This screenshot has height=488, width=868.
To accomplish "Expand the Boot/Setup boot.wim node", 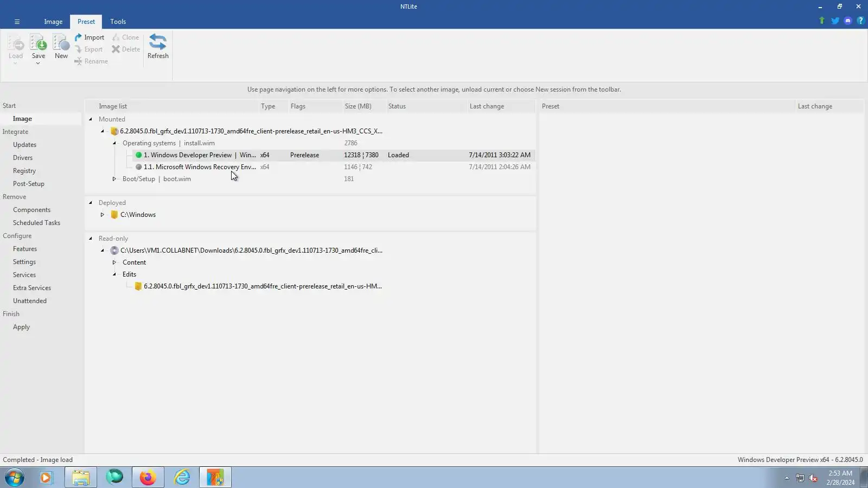I will [x=114, y=179].
